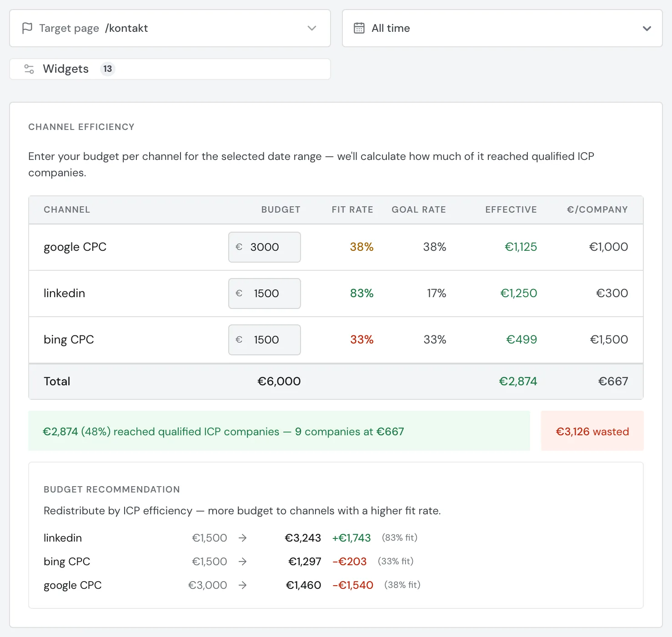Focus the linkedin budget input field
672x637 pixels.
265,294
